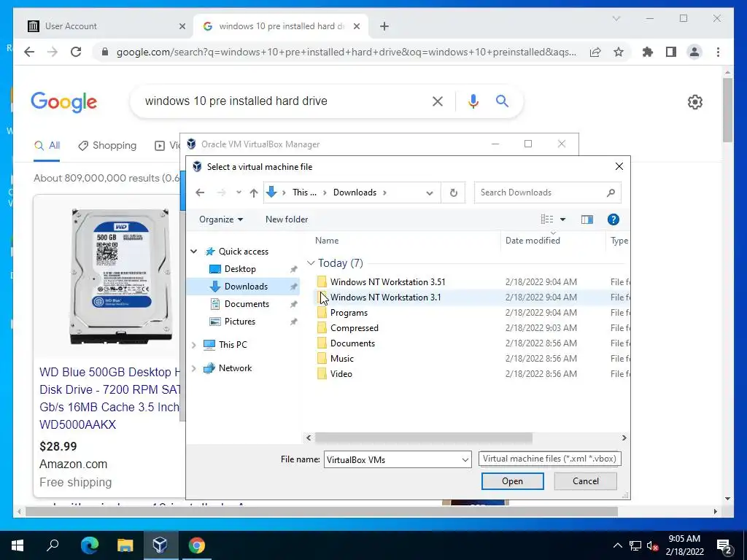Viewport: 747px width, 560px height.
Task: Bookmark this page star icon
Action: (619, 52)
